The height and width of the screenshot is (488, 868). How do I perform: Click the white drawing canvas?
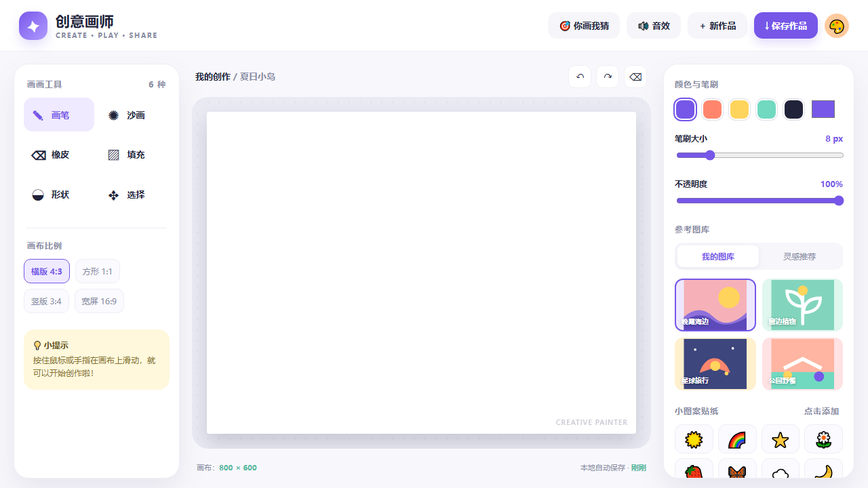click(x=421, y=272)
